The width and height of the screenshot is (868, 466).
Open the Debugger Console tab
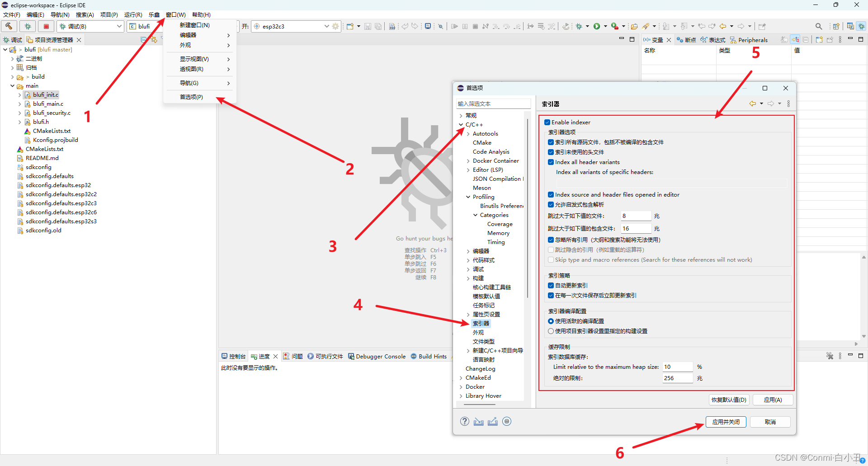click(x=377, y=356)
